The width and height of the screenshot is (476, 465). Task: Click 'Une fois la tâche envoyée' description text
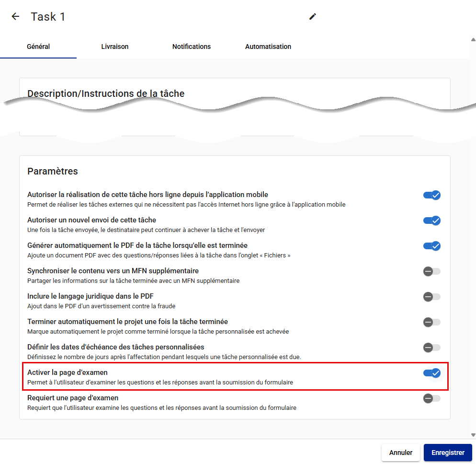[146, 230]
